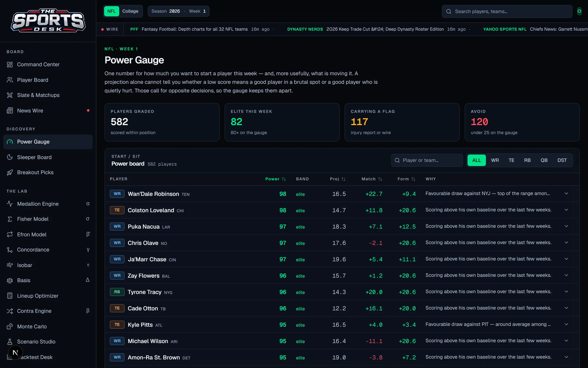Open Breakout Picks rocket icon
Screen dimensions: 588x368
point(10,173)
